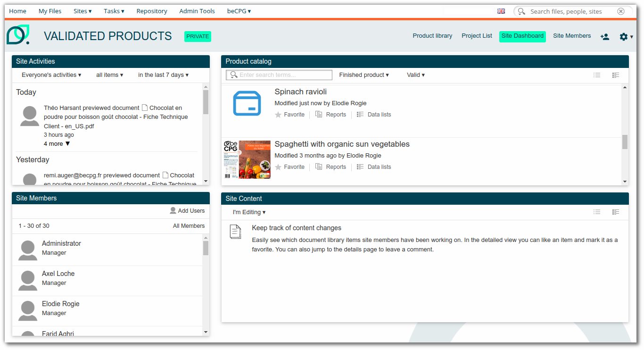The width and height of the screenshot is (644, 350).
Task: Switch Site Content to detailed view
Action: tap(616, 212)
